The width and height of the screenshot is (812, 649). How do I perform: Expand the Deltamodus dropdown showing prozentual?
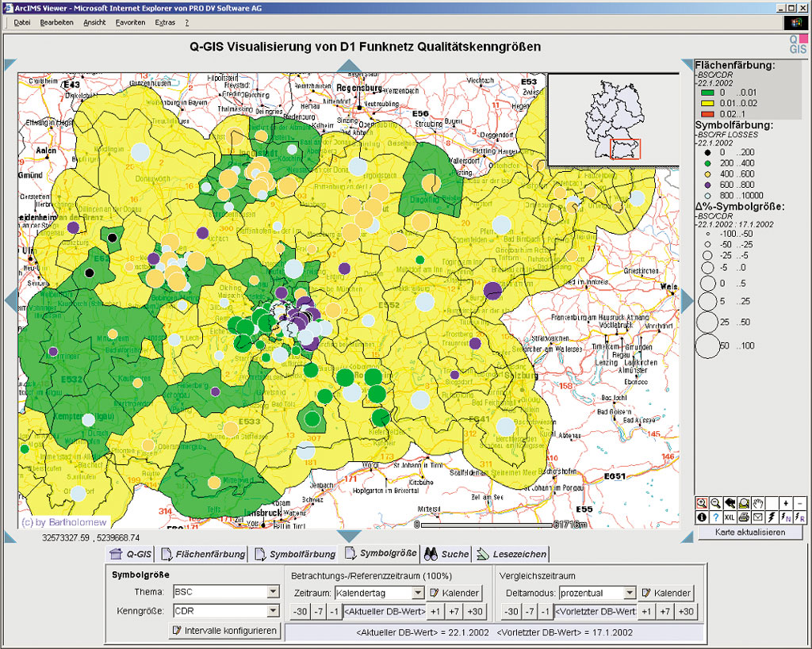pyautogui.click(x=630, y=592)
